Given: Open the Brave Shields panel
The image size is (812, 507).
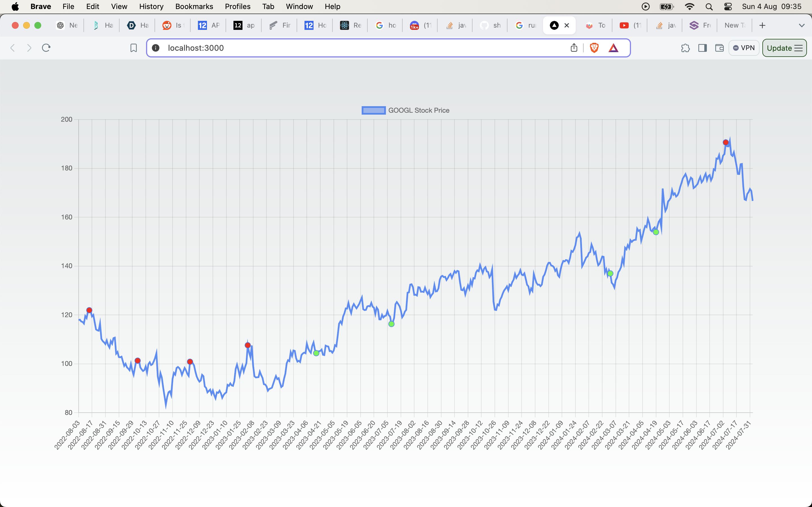Looking at the screenshot, I should tap(594, 48).
